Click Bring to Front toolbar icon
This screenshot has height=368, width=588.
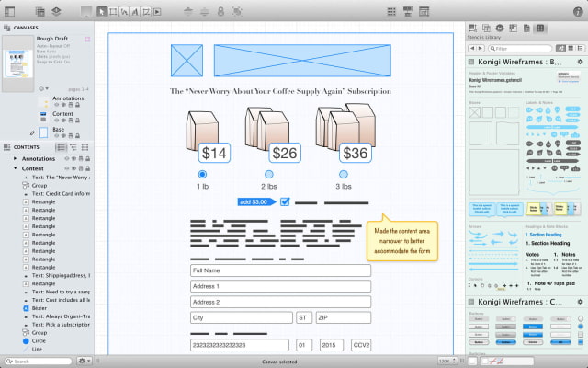tap(188, 12)
